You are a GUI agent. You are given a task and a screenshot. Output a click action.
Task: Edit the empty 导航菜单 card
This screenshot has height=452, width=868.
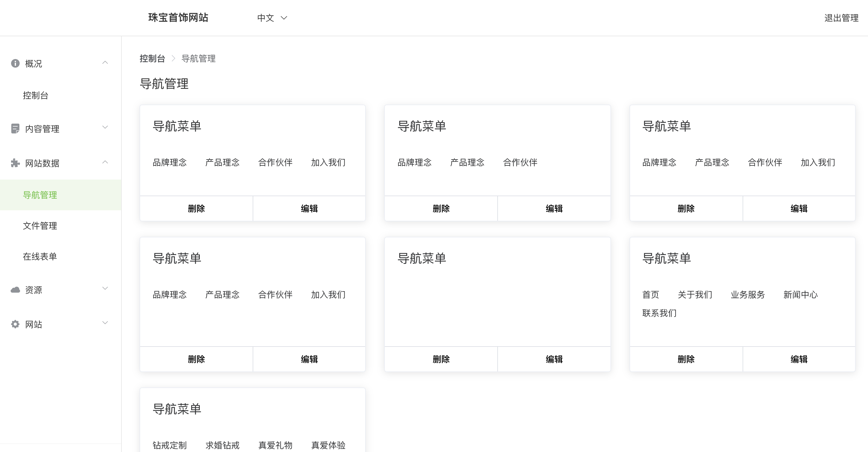click(x=554, y=359)
